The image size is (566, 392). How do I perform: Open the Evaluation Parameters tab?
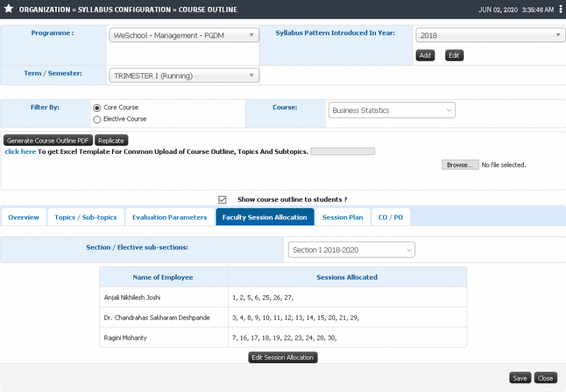pos(170,217)
